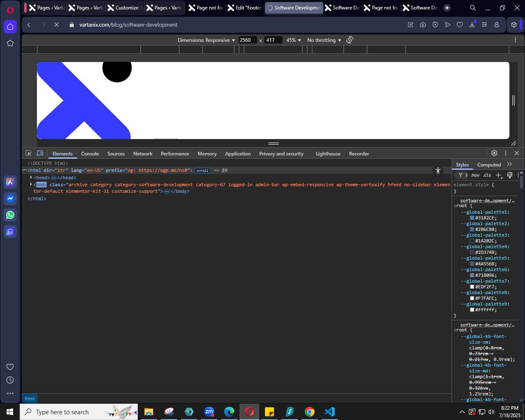This screenshot has width=525, height=420.
Task: Search open tabs magnifier icon
Action: pyautogui.click(x=473, y=8)
